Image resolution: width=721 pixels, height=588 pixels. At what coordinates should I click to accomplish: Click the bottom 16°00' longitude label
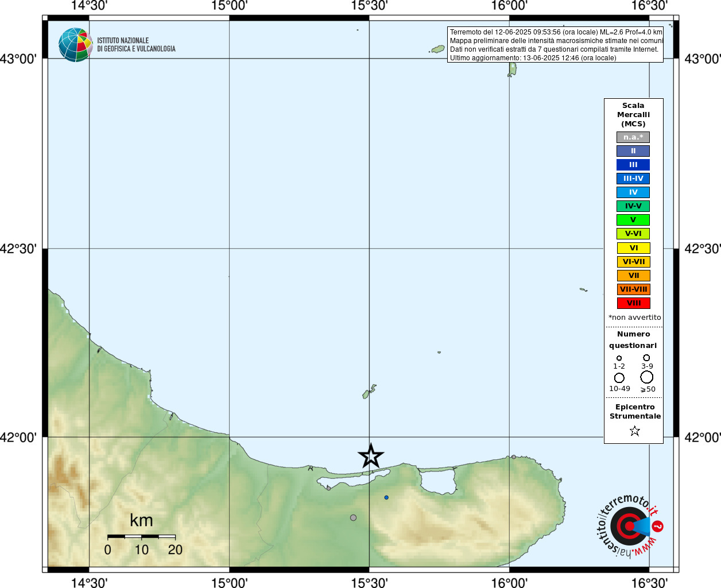coord(509,582)
